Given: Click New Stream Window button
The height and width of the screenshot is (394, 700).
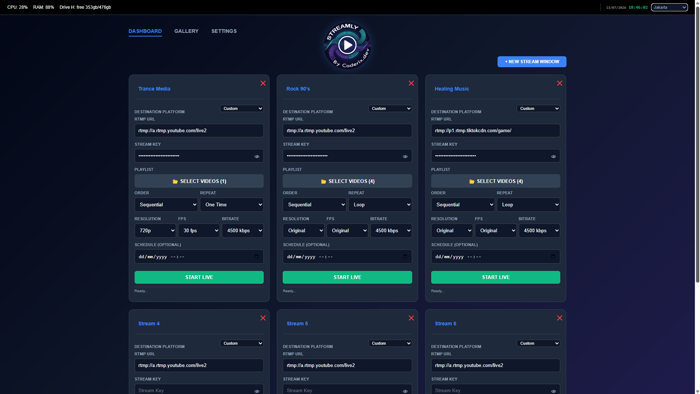Looking at the screenshot, I should pos(532,62).
